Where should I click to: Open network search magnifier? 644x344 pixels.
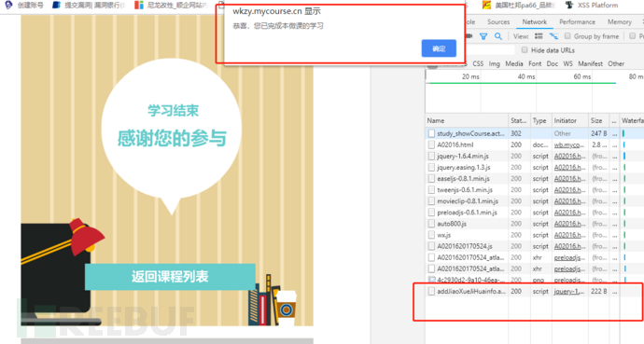tap(498, 36)
